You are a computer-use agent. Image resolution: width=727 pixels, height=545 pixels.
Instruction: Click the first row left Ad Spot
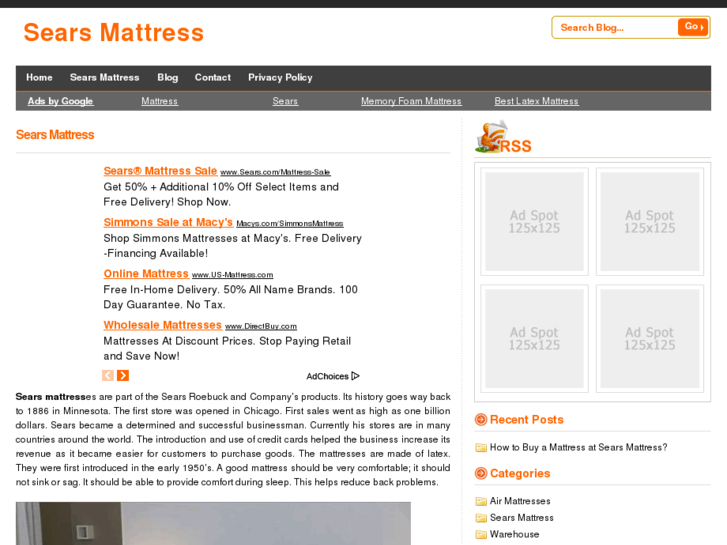535,222
